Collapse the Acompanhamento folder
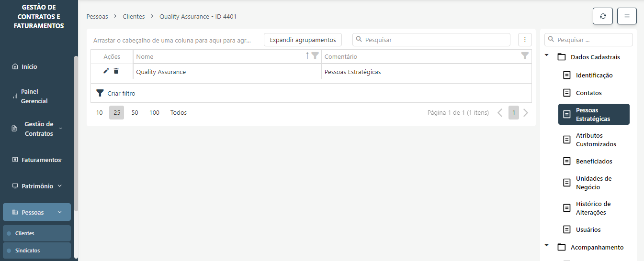The image size is (644, 261). pos(546,246)
